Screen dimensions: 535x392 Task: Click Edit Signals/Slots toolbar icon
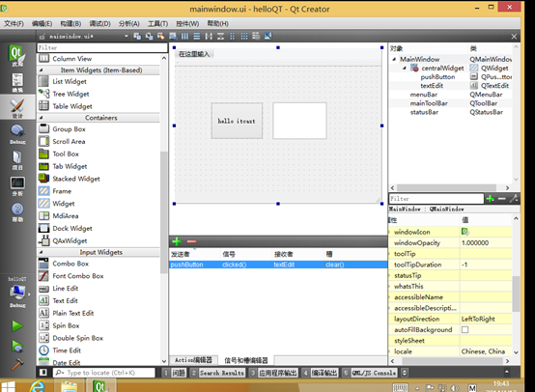(x=149, y=36)
